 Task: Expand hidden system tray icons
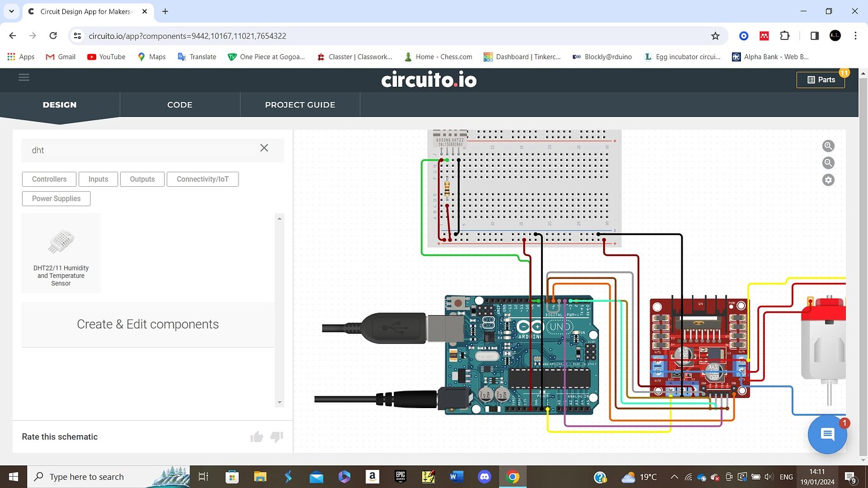point(674,477)
